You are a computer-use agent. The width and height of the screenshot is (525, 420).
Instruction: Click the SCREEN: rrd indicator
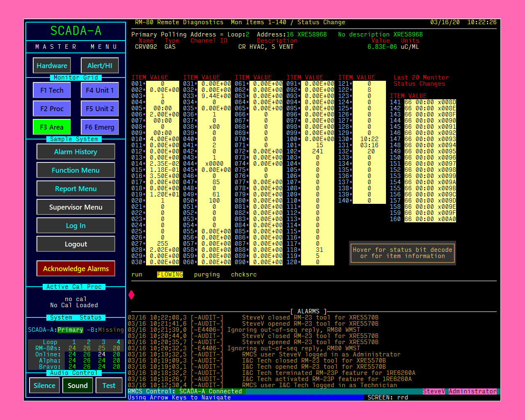pyautogui.click(x=388, y=397)
